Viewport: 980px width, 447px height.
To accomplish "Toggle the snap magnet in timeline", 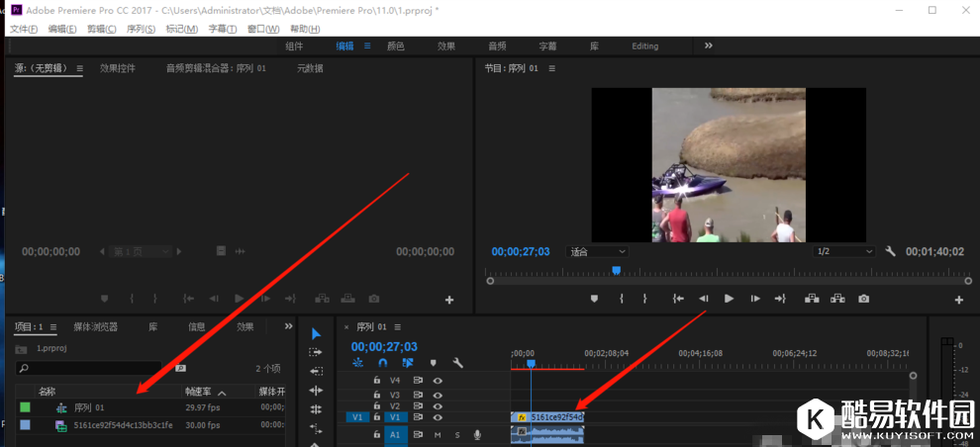I will tap(382, 363).
